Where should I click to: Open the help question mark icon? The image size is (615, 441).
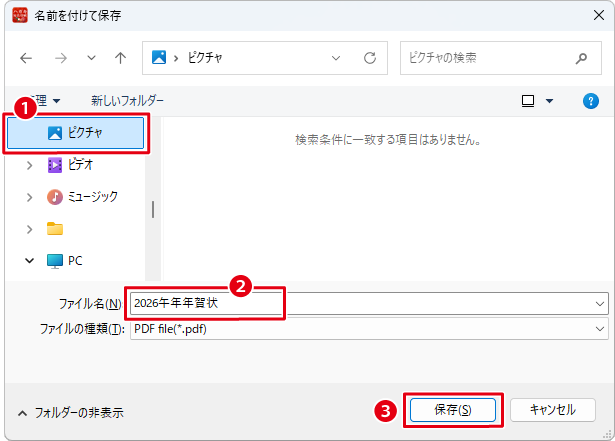(590, 101)
